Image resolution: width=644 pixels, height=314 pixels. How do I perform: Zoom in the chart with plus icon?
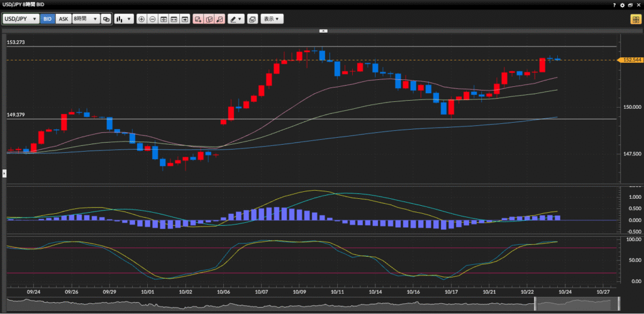click(142, 20)
